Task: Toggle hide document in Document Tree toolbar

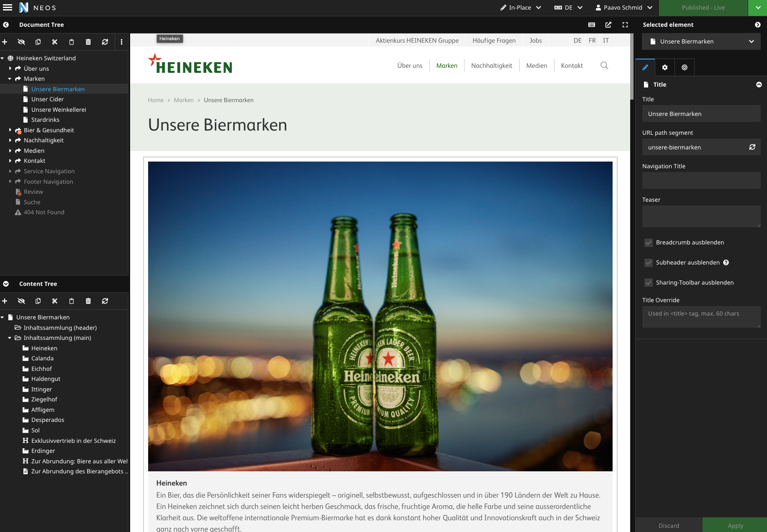Action: [21, 42]
